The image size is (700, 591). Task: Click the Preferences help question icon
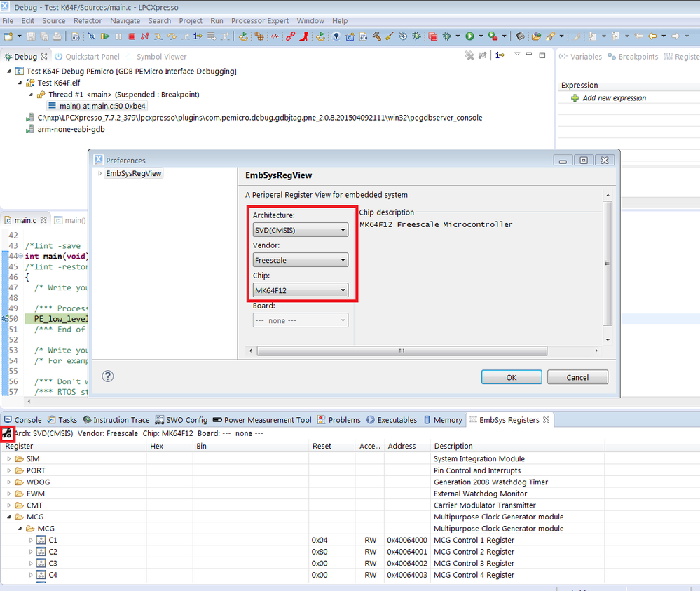(108, 376)
